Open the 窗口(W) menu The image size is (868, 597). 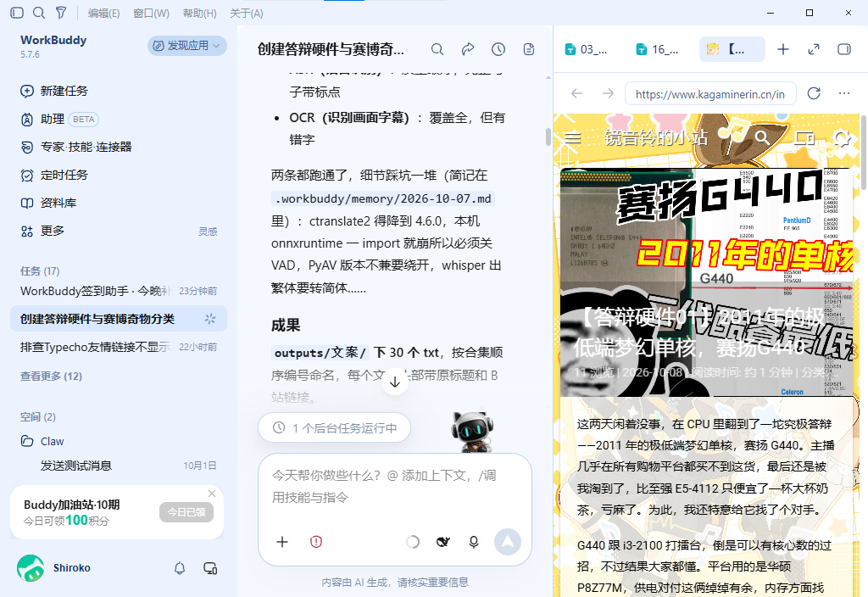tap(151, 14)
